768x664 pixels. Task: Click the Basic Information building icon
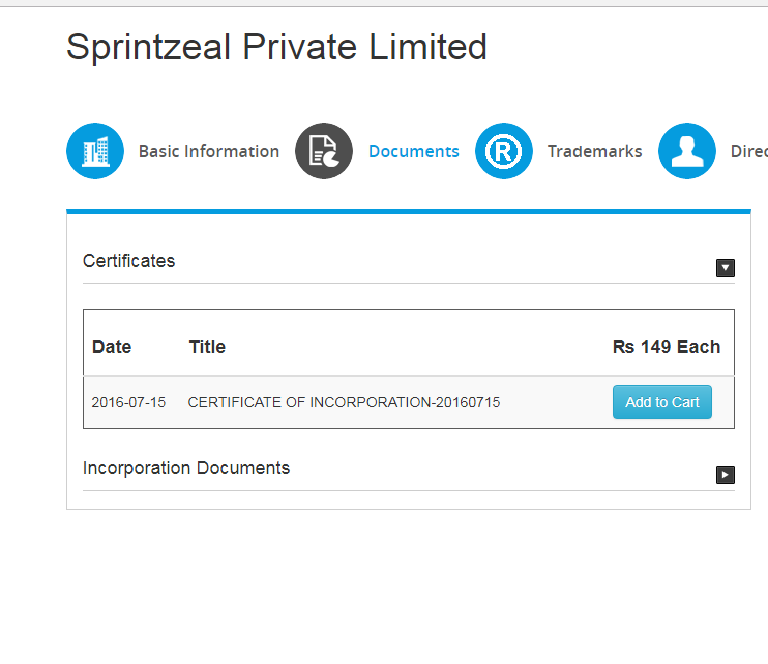(x=95, y=152)
